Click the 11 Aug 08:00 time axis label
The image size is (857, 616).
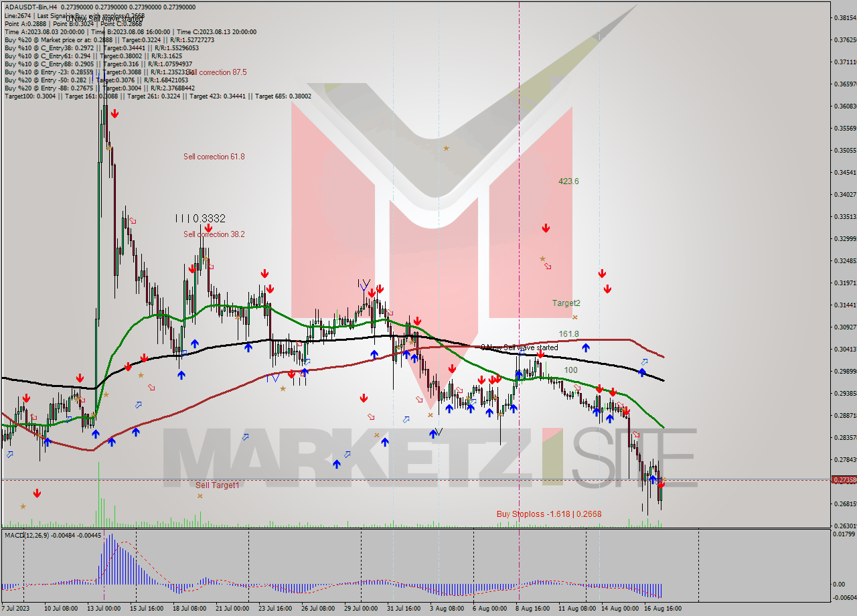(x=577, y=609)
